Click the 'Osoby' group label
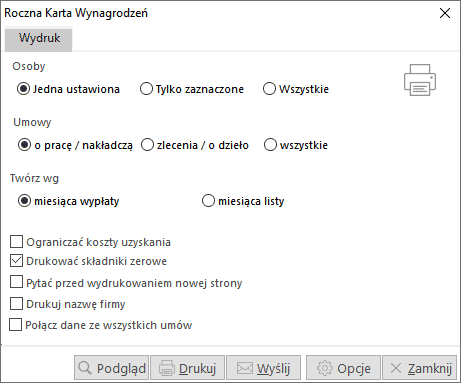Viewport: 461px width, 383px height. pyautogui.click(x=29, y=66)
